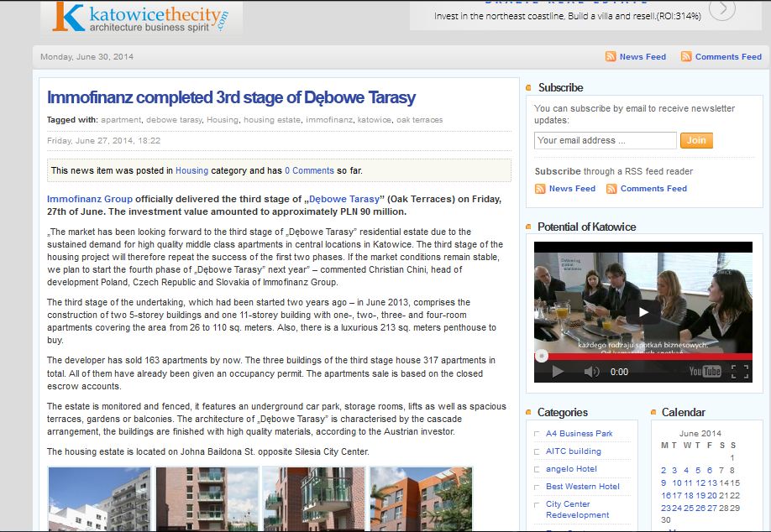Open the top bar Comments Feed RSS icon

coord(686,56)
